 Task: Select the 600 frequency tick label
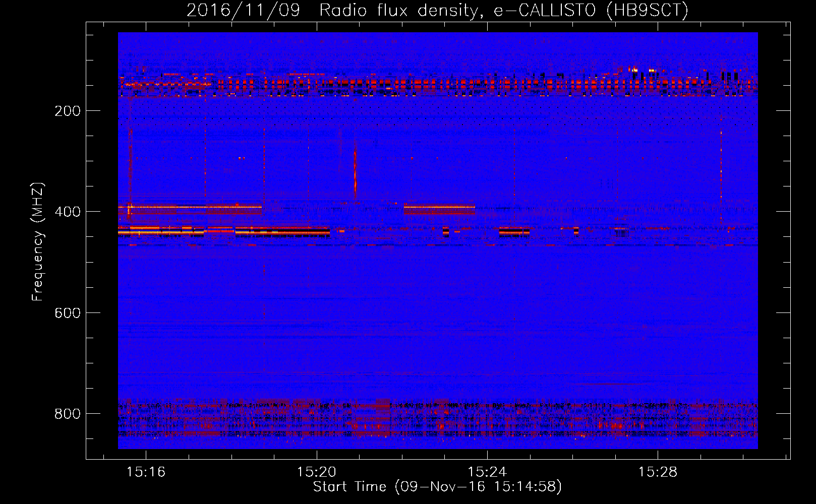coord(68,313)
